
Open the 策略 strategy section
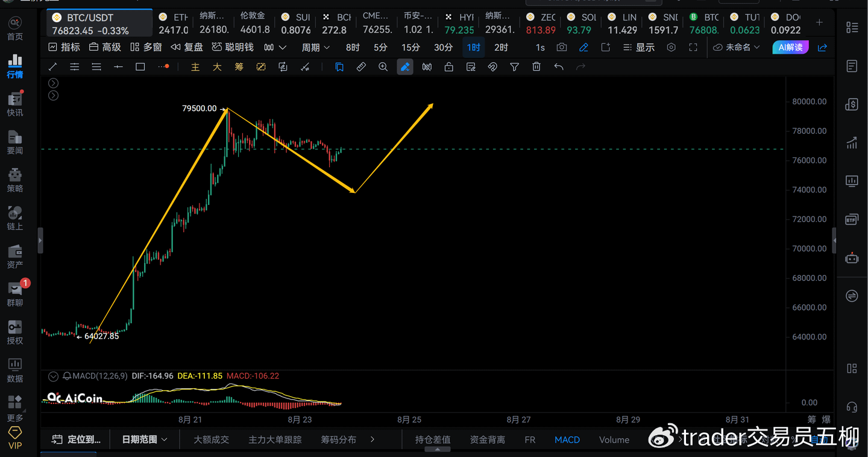14,180
